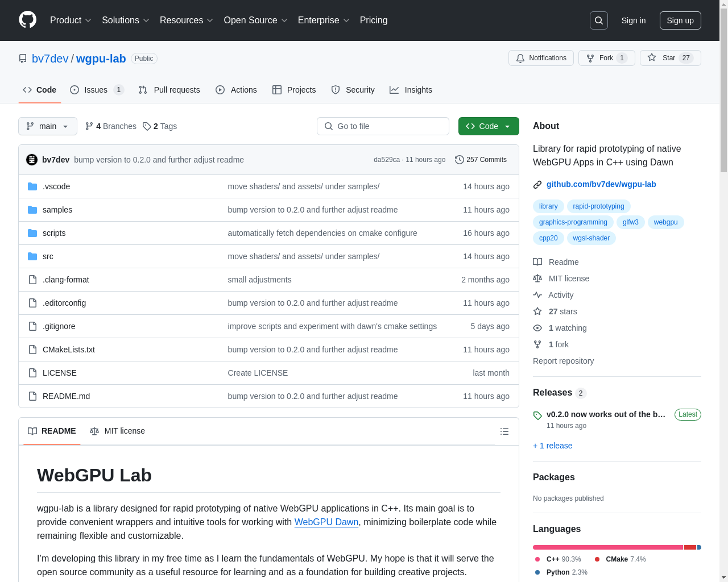Open the 257 Commits history
Viewport: 728px width, 582px height.
tap(481, 160)
